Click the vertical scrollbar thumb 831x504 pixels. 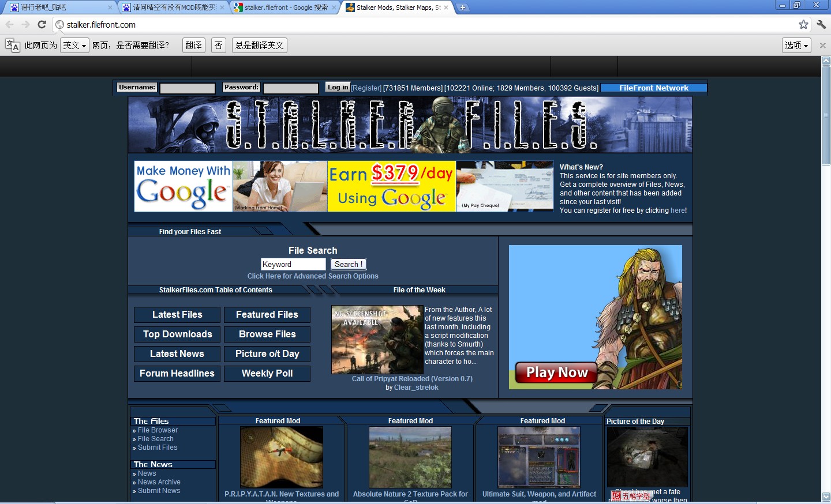826,115
